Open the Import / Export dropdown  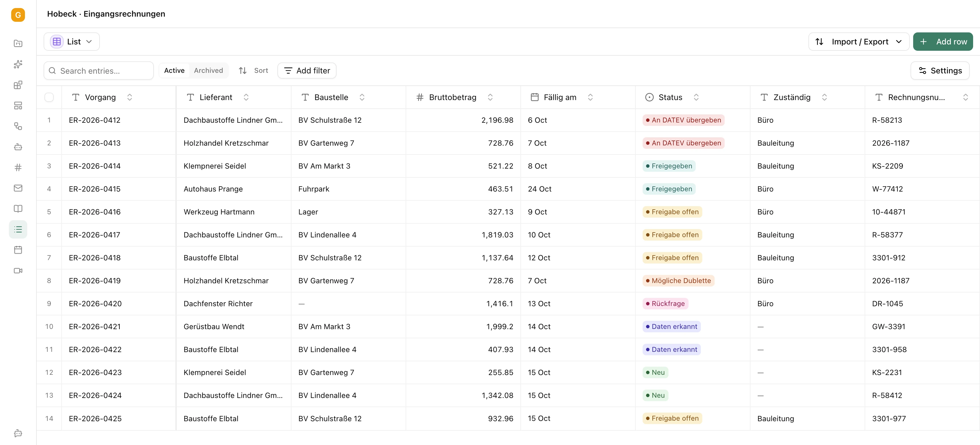(x=859, y=42)
